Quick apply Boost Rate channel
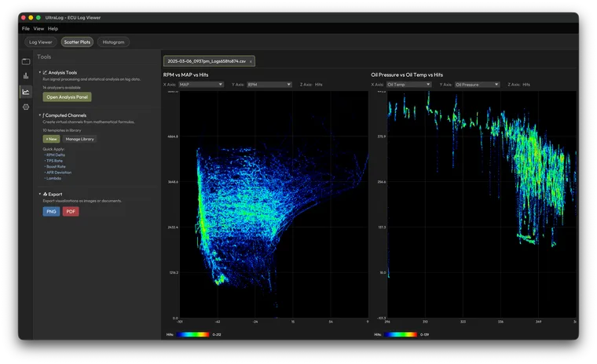Image resolution: width=597 pixels, height=364 pixels. [55, 166]
